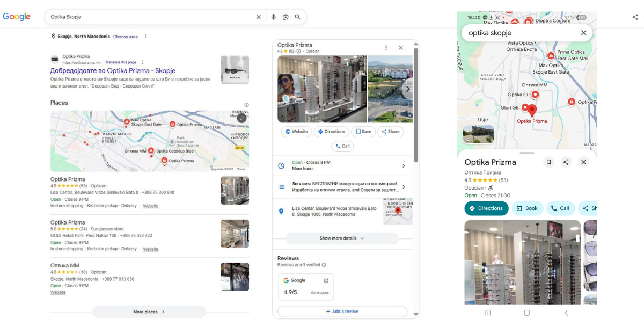Viewport: 644px width, 333px height.
Task: Toggle Save for Optika Prizma in the panel
Action: point(363,132)
